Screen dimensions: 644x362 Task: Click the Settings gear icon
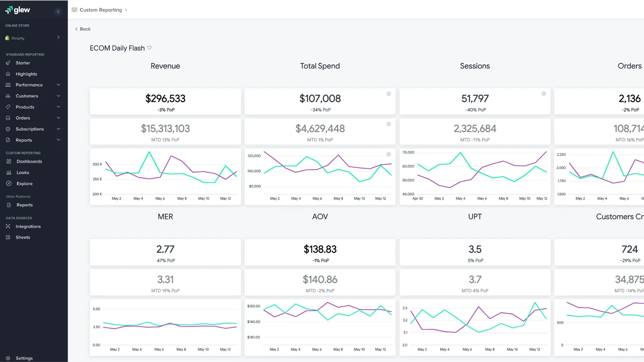pos(8,358)
